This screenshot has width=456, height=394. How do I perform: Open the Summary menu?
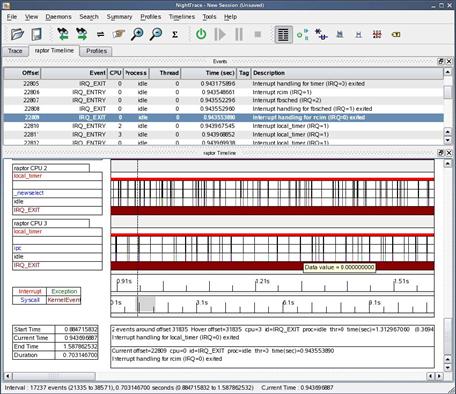[119, 17]
